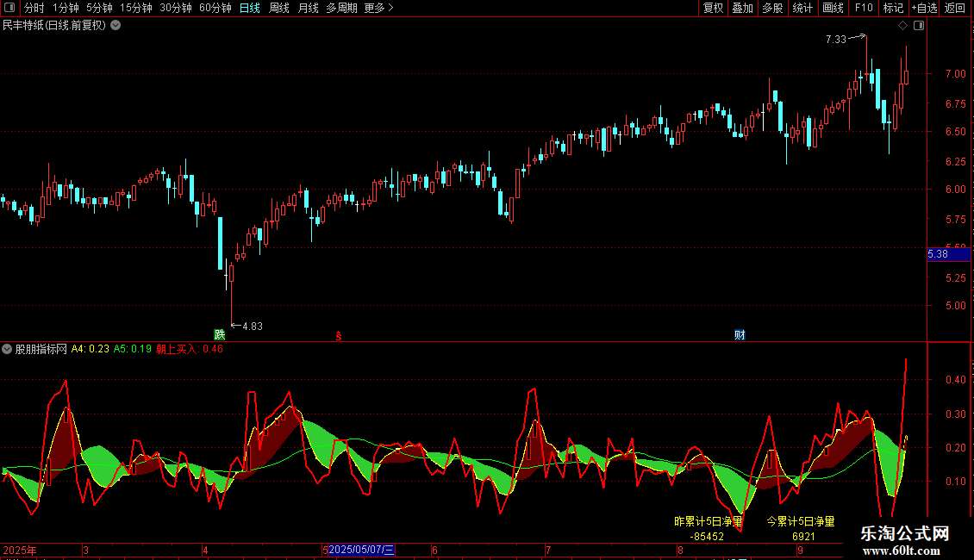Viewport: 974px width, 560px height.
Task: Switch to 月线 monthly chart
Action: coord(308,8)
